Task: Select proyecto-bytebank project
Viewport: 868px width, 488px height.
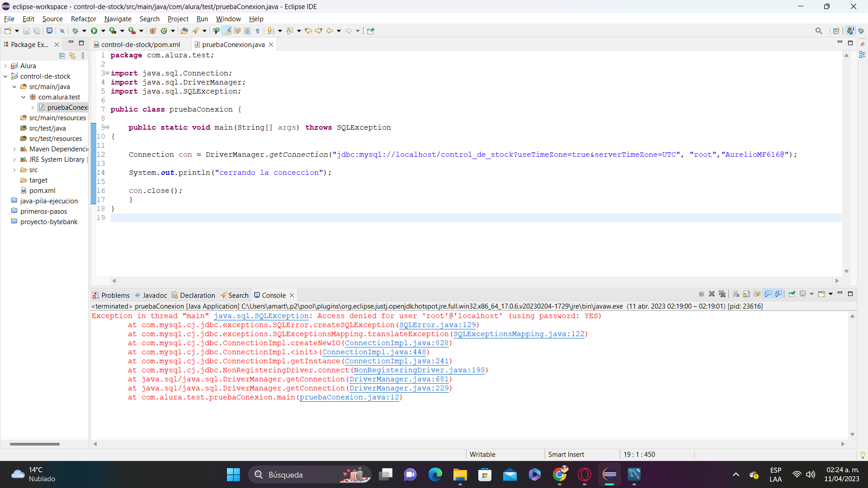Action: coord(49,222)
